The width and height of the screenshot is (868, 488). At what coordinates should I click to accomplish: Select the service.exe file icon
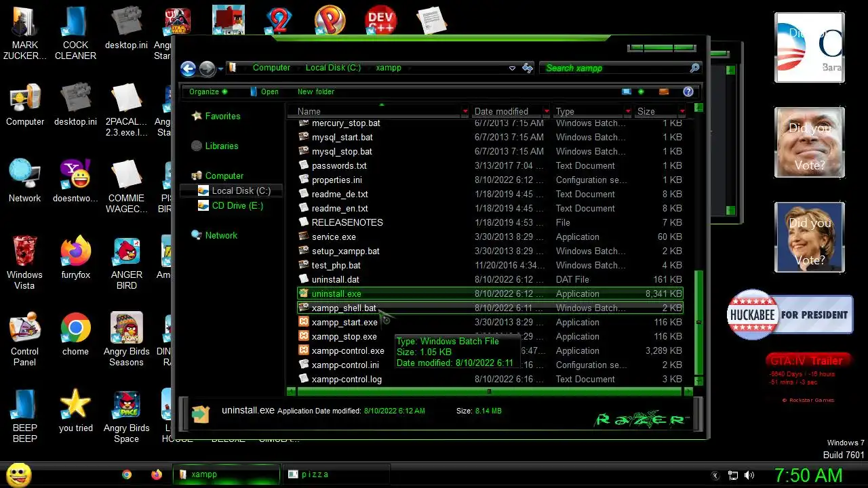[304, 237]
